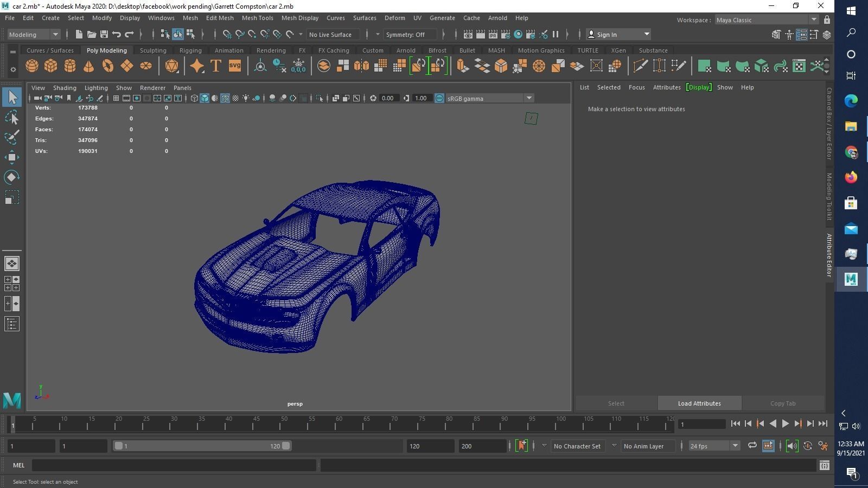The width and height of the screenshot is (868, 488).
Task: Click the Redo arrow icon
Action: click(x=129, y=34)
